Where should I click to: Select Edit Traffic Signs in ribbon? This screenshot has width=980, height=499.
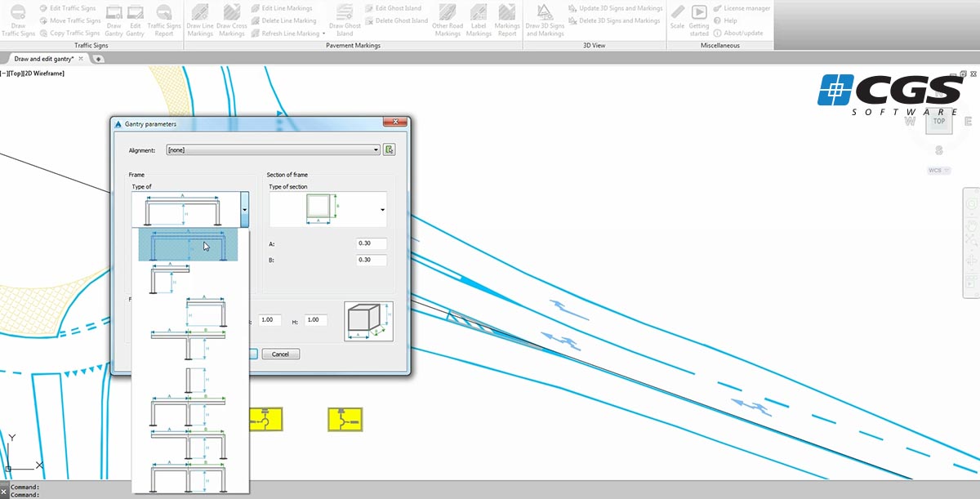pyautogui.click(x=69, y=8)
